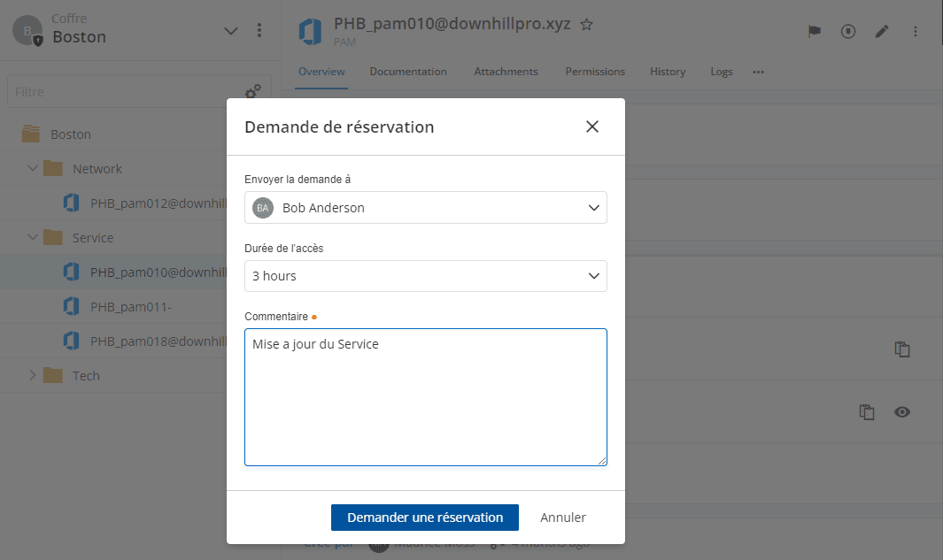
Task: Open the vault switcher chevron next to Boston
Action: 231,30
